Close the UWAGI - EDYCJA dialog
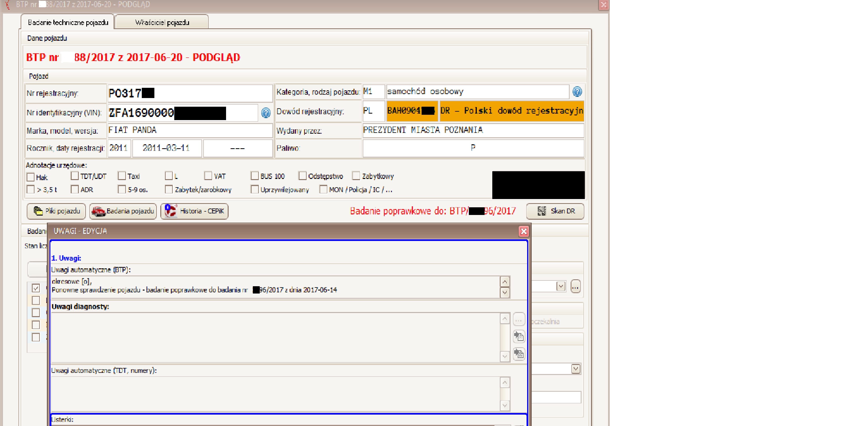 point(523,231)
